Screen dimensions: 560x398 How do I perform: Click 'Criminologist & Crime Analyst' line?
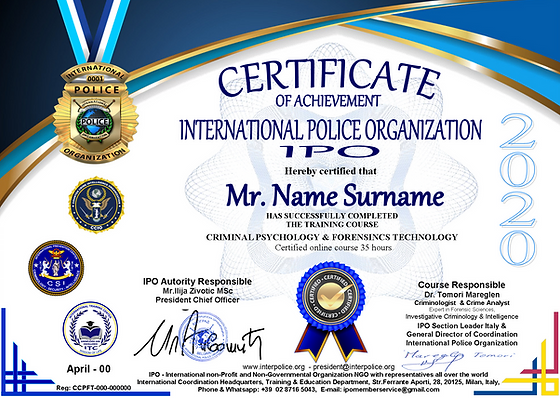462,303
